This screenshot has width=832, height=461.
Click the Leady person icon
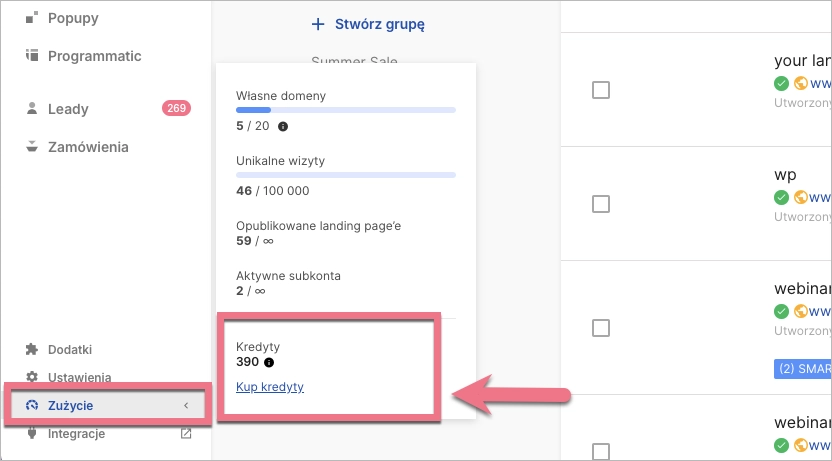pos(32,108)
